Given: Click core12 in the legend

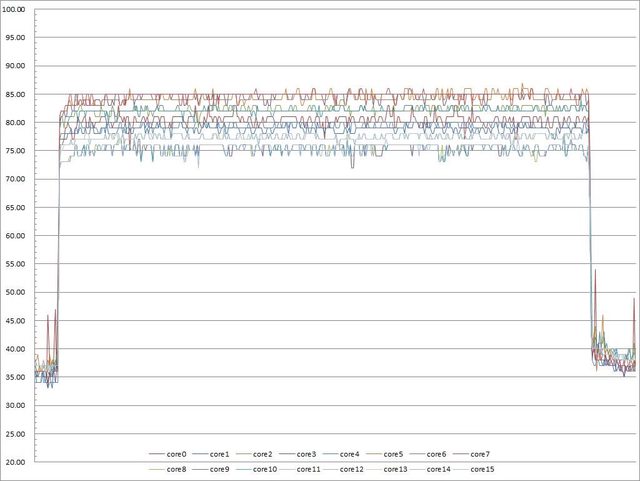Looking at the screenshot, I should click(351, 468).
